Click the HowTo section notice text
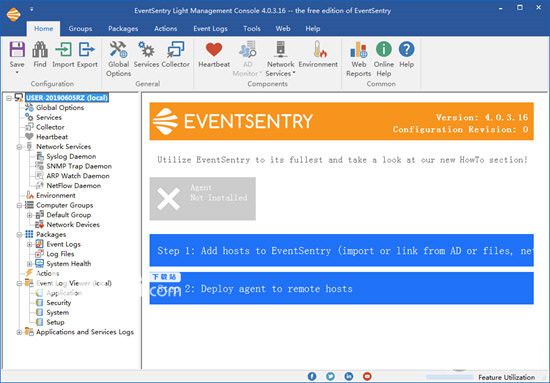Image resolution: width=550 pixels, height=383 pixels. (342, 160)
